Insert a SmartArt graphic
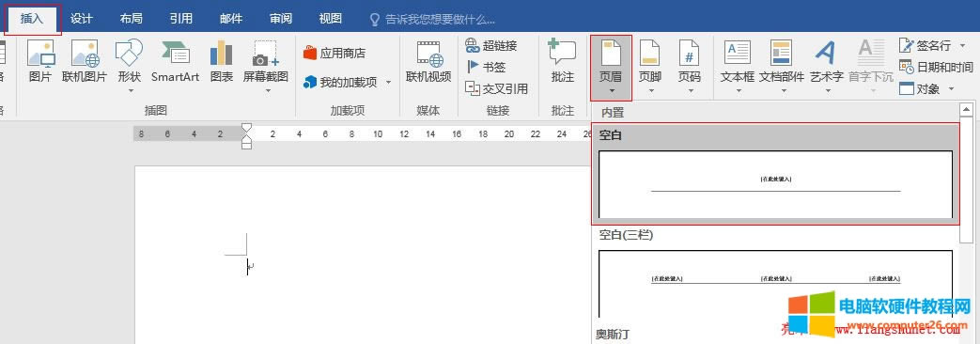 tap(175, 61)
